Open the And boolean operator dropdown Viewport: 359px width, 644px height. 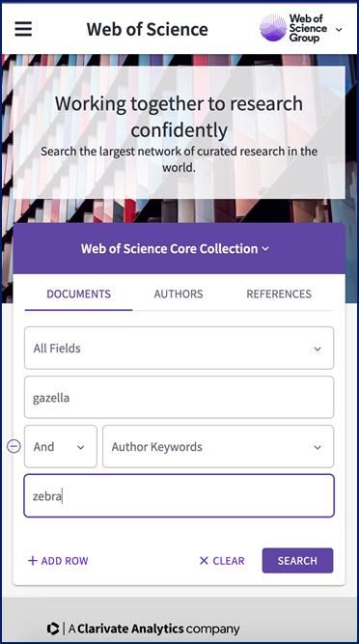(61, 446)
